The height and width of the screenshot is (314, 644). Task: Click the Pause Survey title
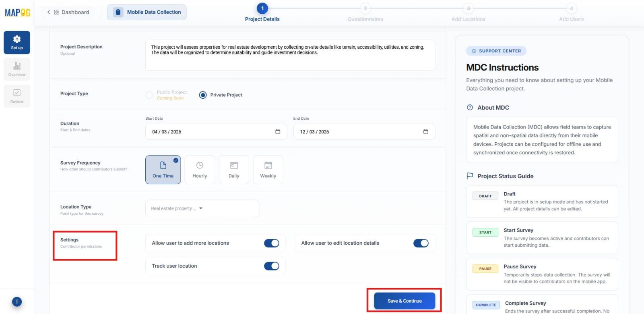coord(520,266)
